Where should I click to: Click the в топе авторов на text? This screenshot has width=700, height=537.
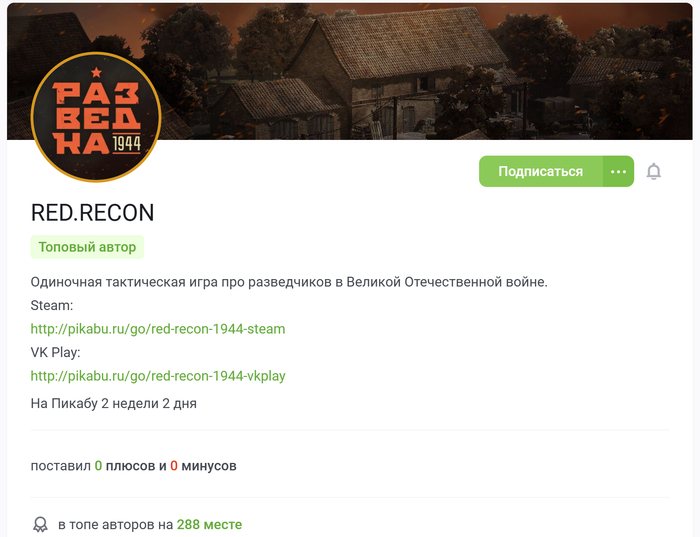coord(116,525)
